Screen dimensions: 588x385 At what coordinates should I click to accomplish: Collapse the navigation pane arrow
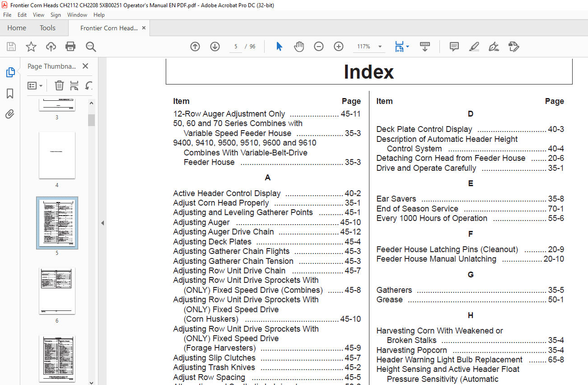tap(102, 223)
